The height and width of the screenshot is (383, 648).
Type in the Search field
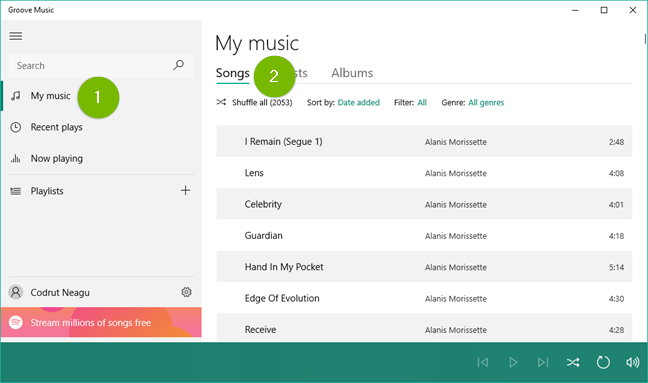[x=101, y=65]
